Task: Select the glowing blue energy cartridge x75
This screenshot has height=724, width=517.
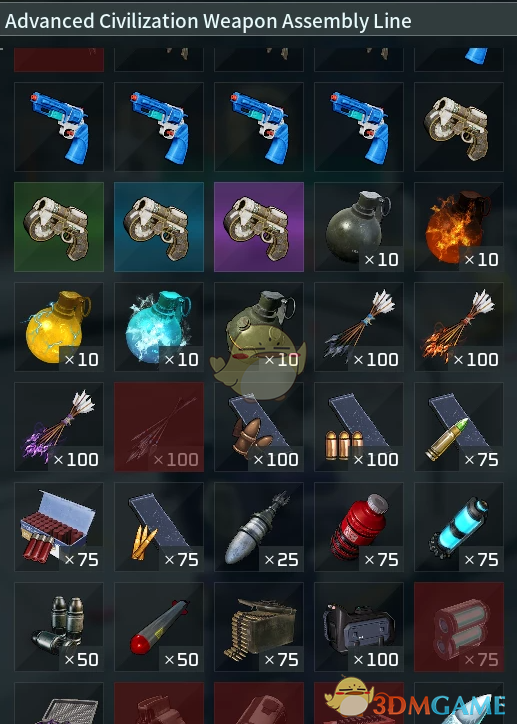Action: pos(459,527)
